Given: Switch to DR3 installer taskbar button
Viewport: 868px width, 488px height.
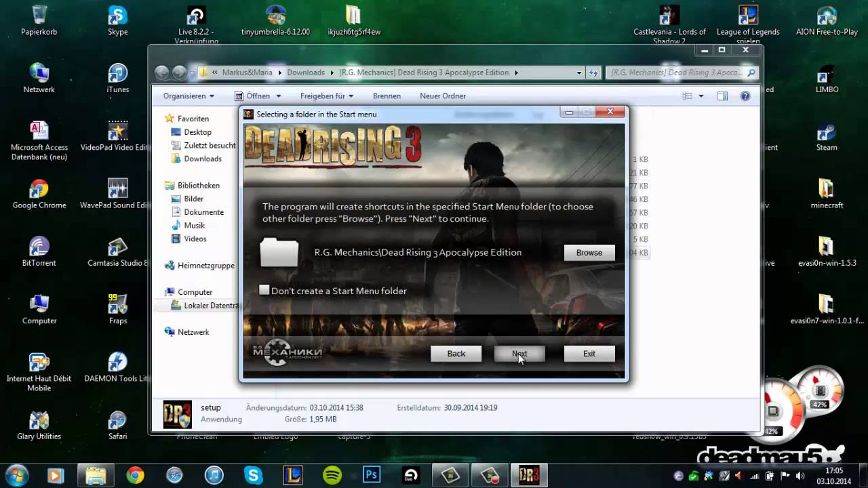Looking at the screenshot, I should [528, 475].
